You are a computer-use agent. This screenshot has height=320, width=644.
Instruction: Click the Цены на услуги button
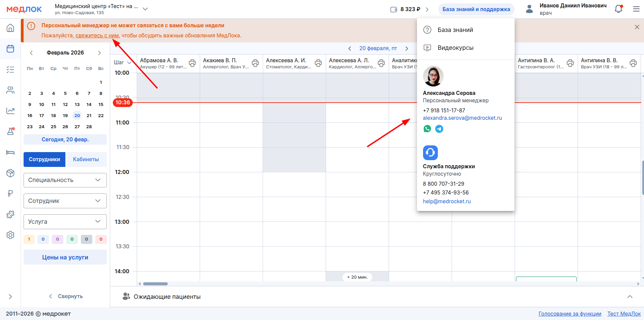[65, 257]
